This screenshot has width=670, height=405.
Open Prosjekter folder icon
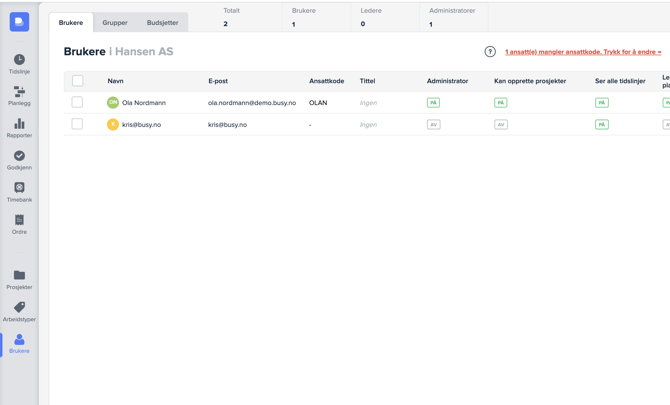[x=19, y=279]
